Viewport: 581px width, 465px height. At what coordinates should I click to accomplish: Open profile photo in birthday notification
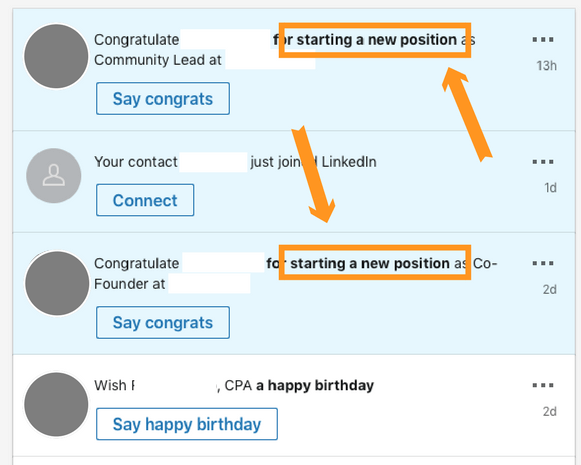(56, 404)
